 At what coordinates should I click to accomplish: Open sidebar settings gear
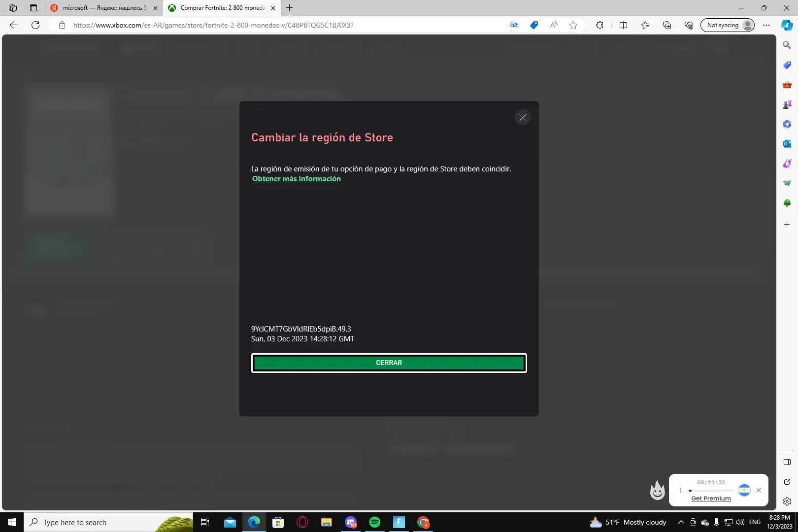tap(787, 501)
